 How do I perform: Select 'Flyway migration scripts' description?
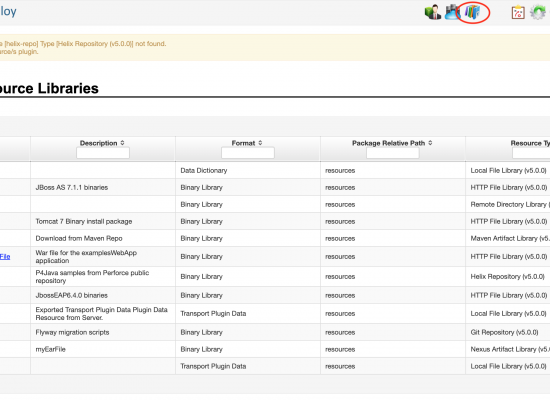pos(72,332)
